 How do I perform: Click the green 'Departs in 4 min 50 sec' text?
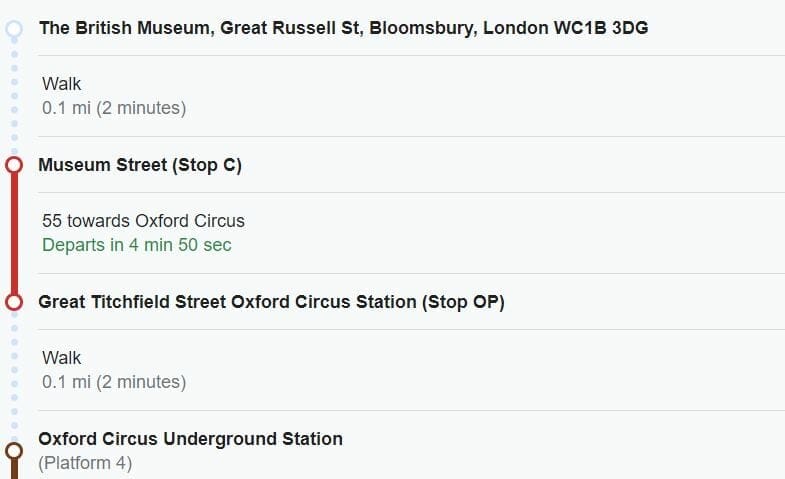[136, 245]
